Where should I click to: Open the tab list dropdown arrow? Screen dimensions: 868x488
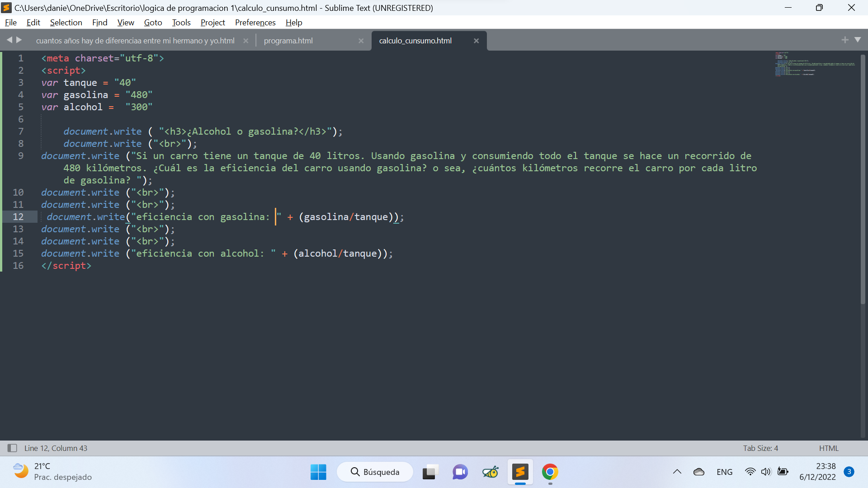point(858,40)
